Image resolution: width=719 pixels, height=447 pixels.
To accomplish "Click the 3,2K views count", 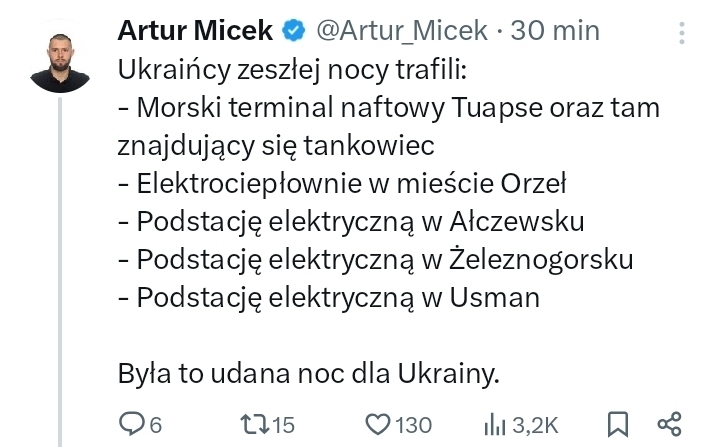I will (x=535, y=426).
